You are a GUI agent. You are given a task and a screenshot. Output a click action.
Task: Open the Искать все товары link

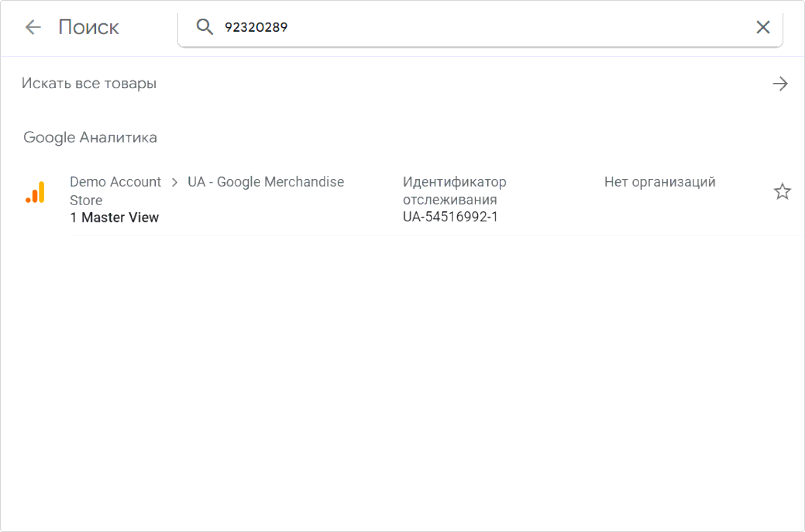89,83
